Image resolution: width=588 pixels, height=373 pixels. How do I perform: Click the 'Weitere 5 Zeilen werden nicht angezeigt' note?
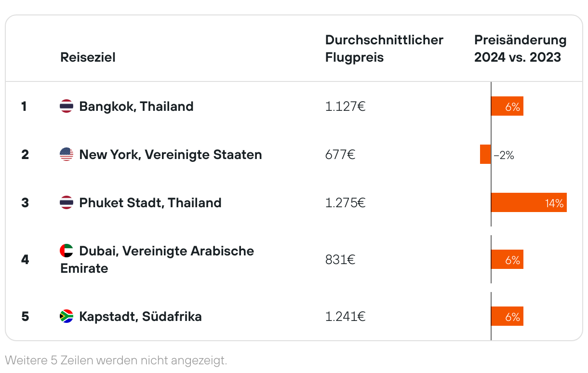pyautogui.click(x=116, y=360)
